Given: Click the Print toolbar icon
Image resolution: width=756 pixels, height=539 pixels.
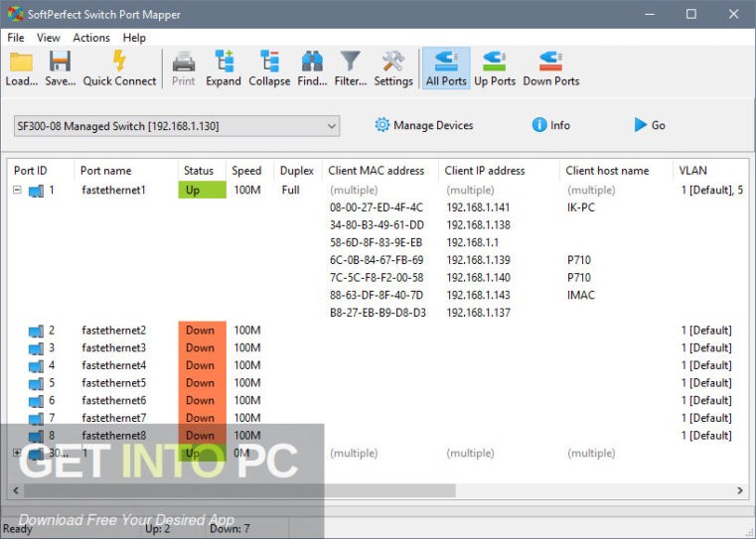Looking at the screenshot, I should tap(183, 62).
